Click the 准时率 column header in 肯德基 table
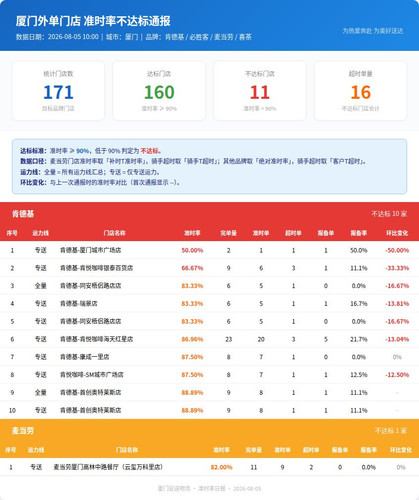This screenshot has height=500, width=419. 192,233
